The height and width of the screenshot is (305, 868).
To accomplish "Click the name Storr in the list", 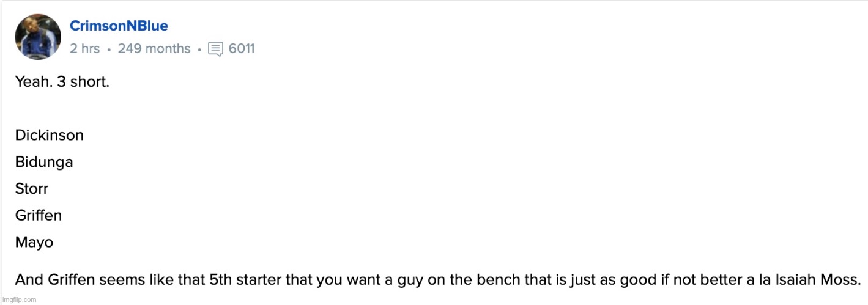I will coord(32,189).
